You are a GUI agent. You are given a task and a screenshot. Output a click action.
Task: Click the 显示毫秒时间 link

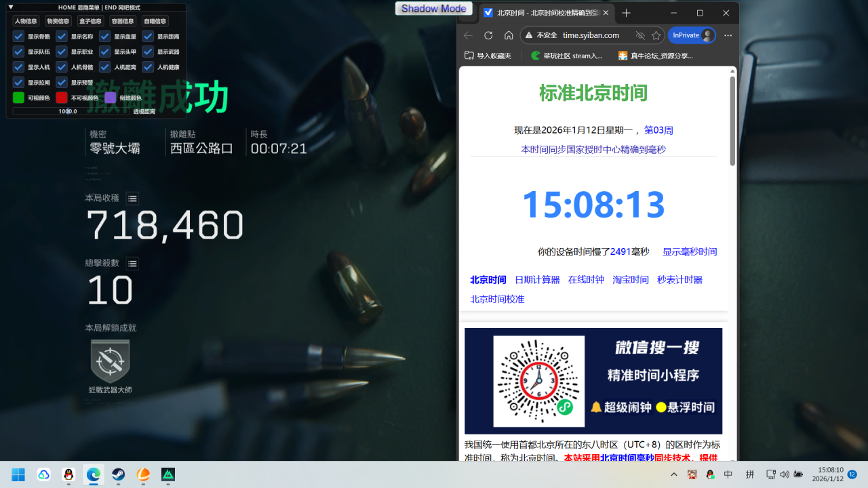pyautogui.click(x=690, y=251)
